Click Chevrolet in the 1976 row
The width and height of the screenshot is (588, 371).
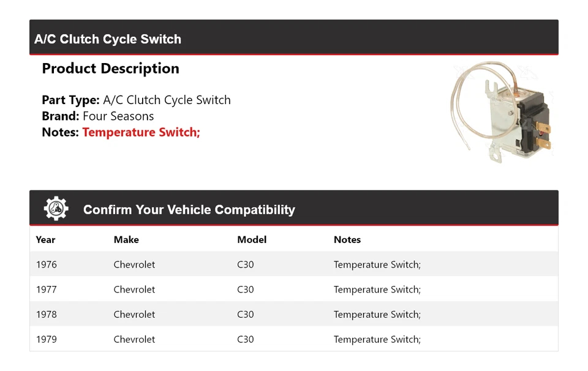tap(134, 264)
